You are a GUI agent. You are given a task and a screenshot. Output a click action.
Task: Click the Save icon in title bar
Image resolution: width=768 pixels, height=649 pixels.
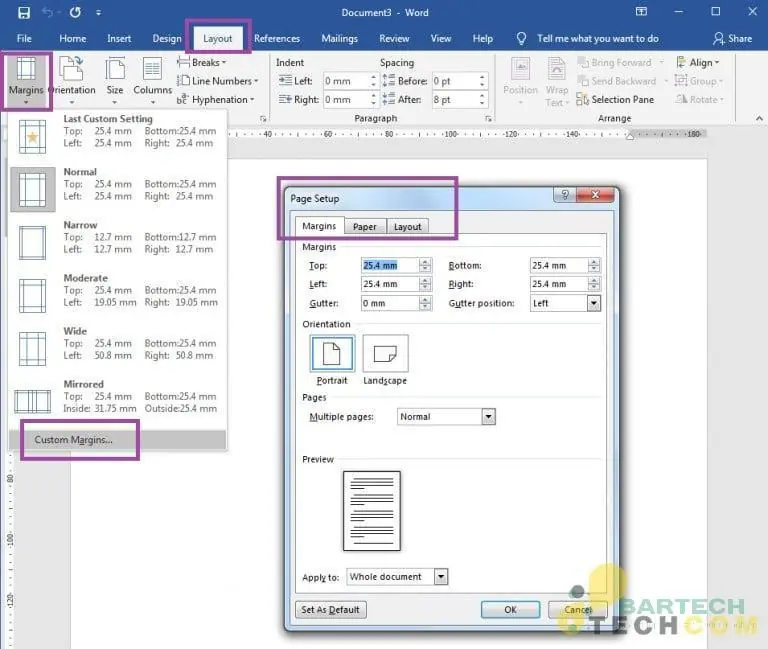tap(24, 12)
